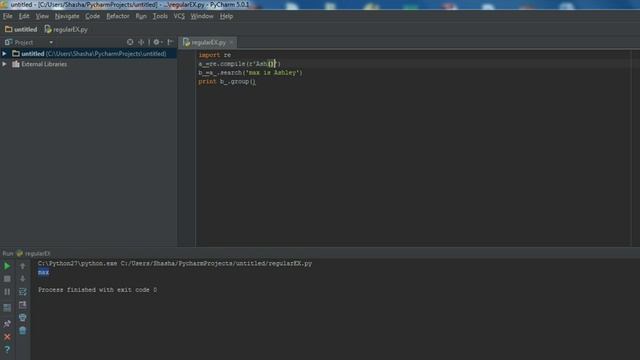
Task: Open the Edit menu
Action: pos(24,16)
